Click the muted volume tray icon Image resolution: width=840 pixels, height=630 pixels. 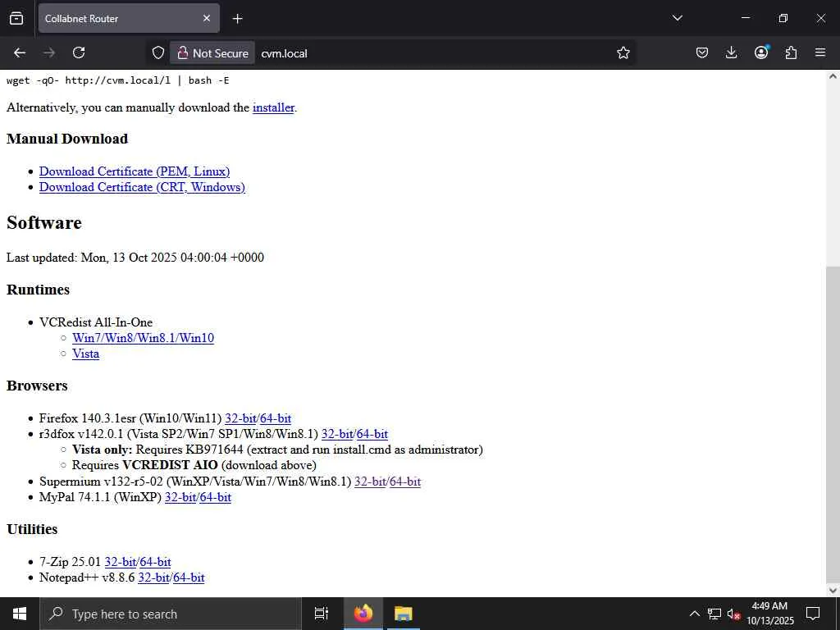[734, 614]
